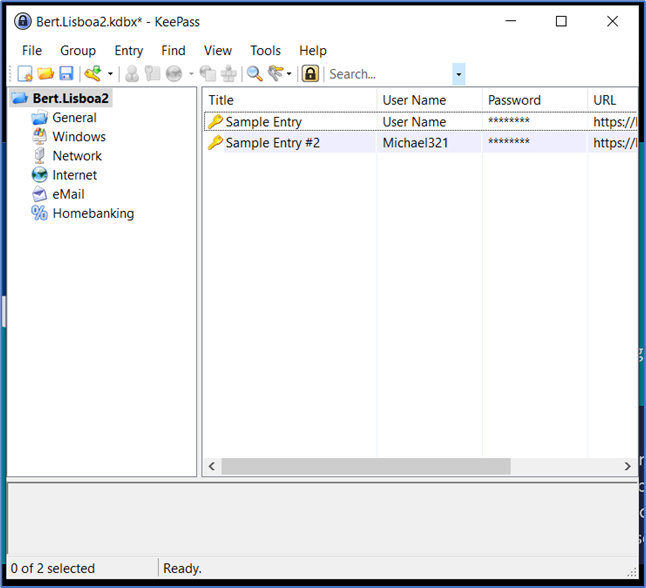Select the Homebanking group
The width and height of the screenshot is (646, 588).
click(94, 213)
